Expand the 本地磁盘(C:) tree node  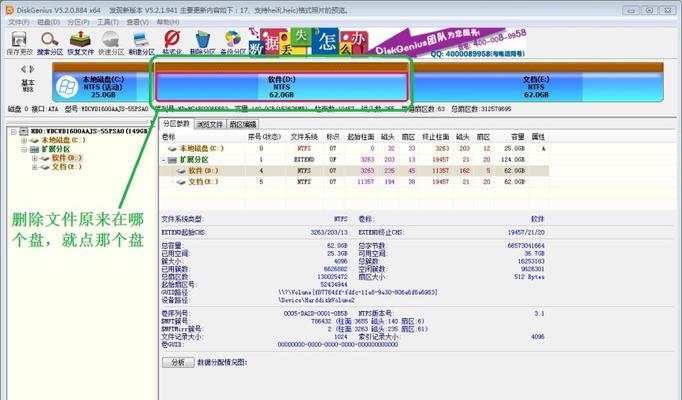point(24,140)
